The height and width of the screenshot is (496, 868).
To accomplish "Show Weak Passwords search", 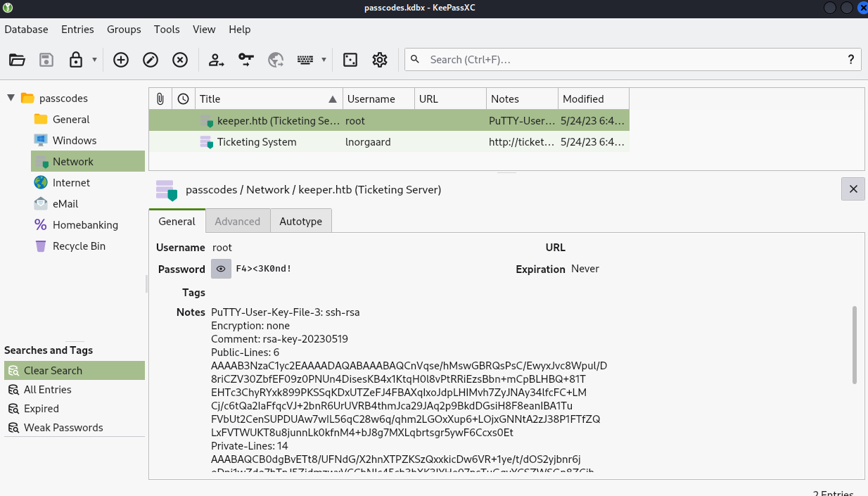I will pos(75,427).
